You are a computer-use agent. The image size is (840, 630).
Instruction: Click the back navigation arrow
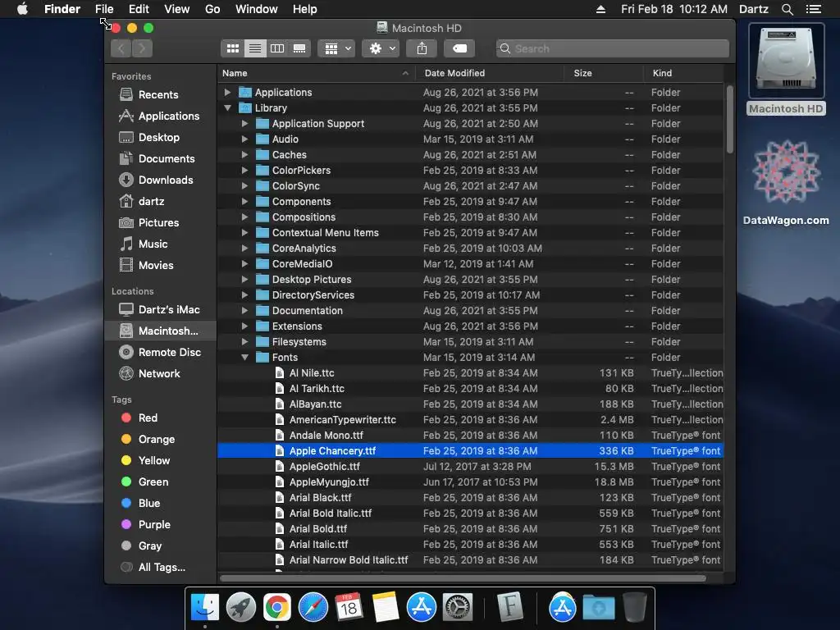pyautogui.click(x=121, y=48)
